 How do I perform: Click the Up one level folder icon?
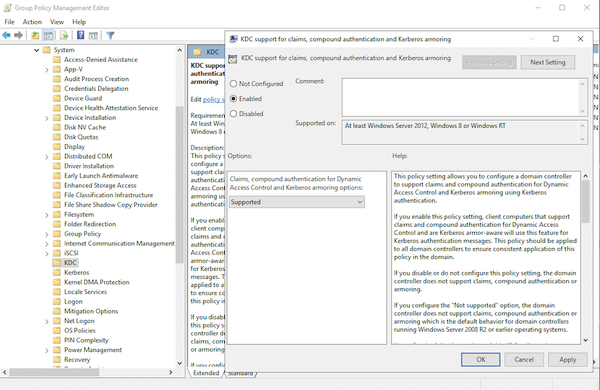(35, 36)
